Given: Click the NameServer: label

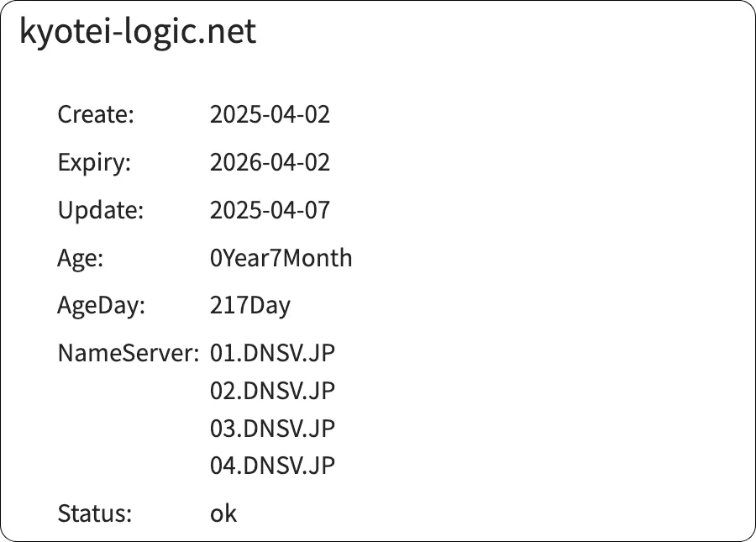Looking at the screenshot, I should point(128,353).
